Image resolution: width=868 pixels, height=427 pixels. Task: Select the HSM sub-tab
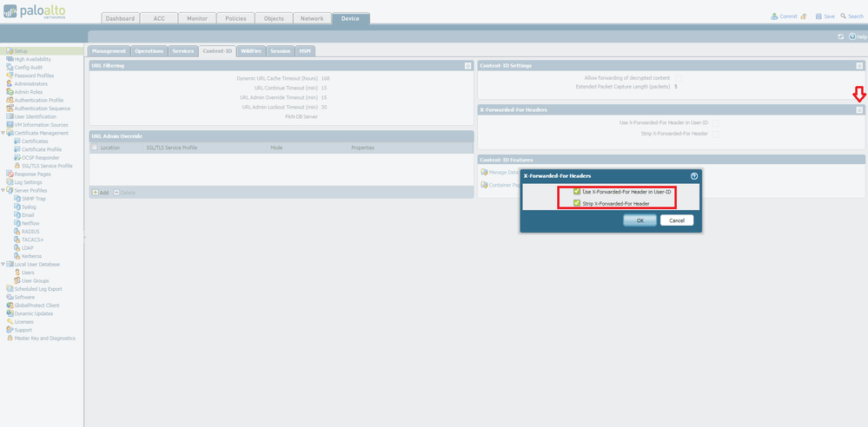pos(305,51)
